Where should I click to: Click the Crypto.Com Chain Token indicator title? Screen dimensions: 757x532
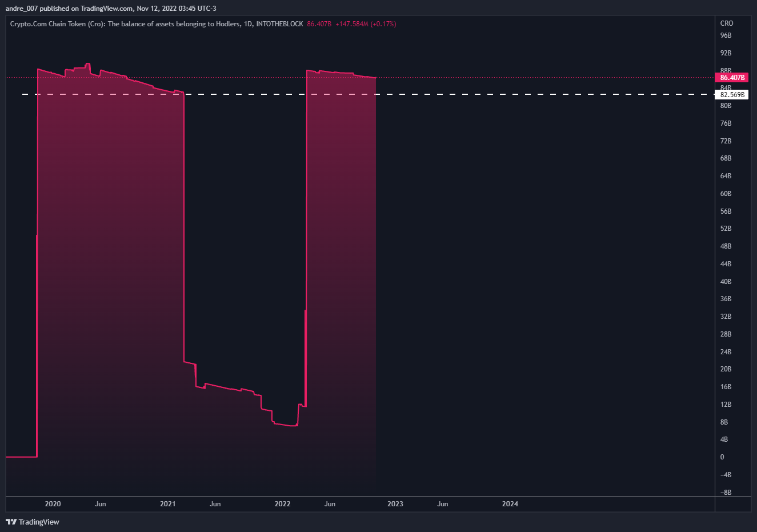pos(157,24)
